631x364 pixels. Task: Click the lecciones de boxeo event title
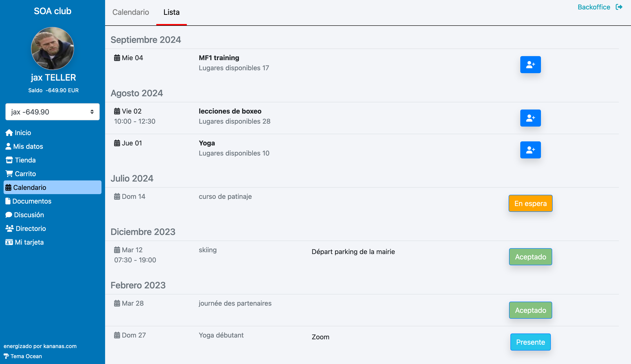tap(230, 111)
